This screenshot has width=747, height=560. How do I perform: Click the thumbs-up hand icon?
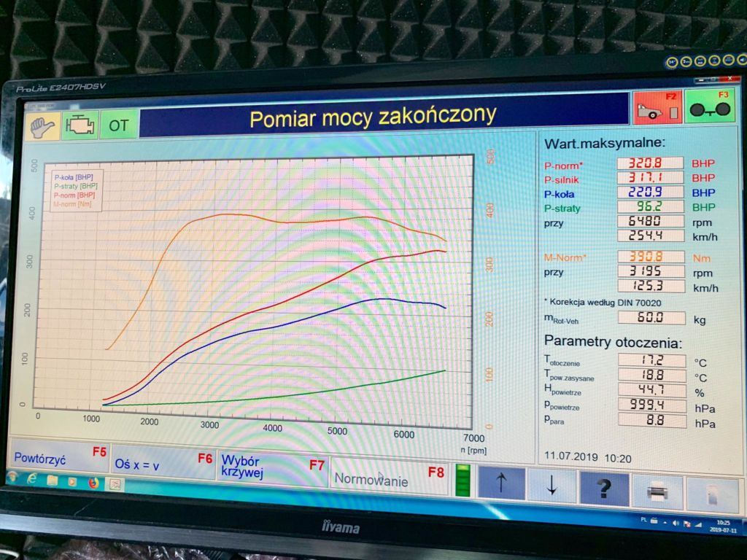42,125
